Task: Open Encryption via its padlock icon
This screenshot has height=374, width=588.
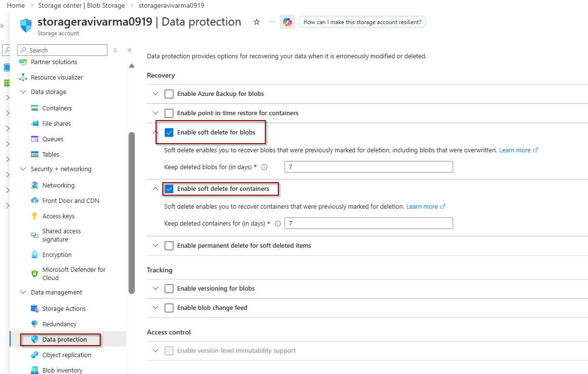Action: pos(35,255)
